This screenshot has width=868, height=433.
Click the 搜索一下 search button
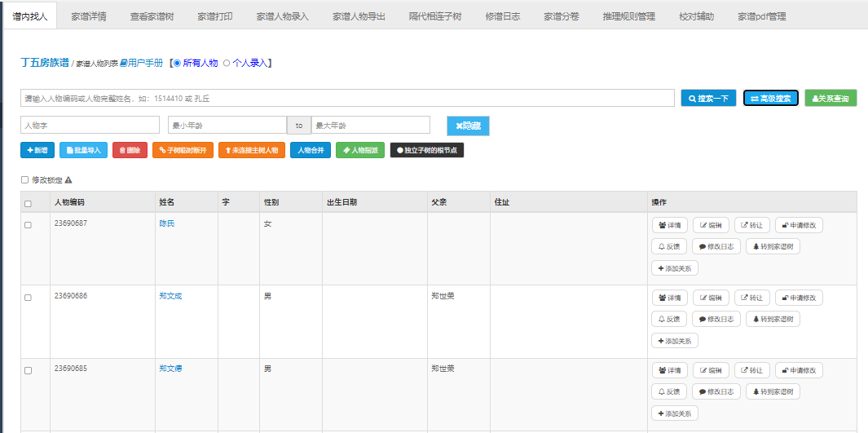[x=708, y=98]
